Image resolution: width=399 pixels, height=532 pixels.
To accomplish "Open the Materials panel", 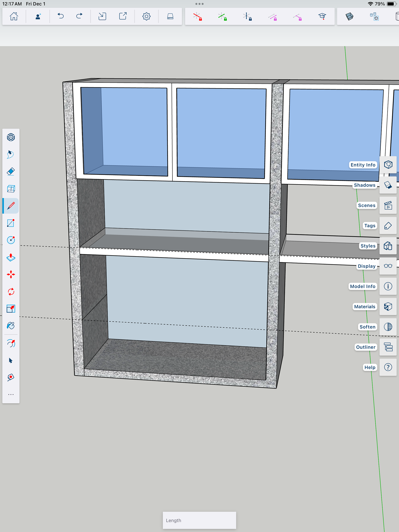I will coord(388,307).
